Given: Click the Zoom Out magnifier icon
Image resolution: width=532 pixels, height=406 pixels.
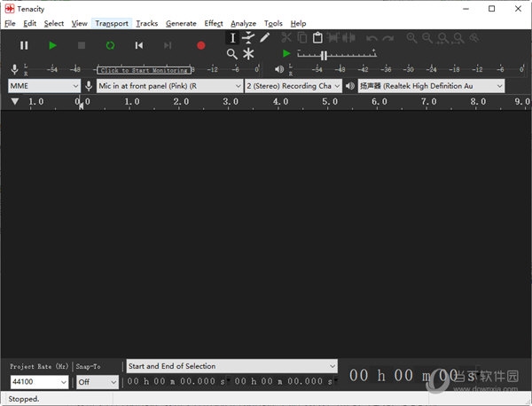Looking at the screenshot, I should click(427, 38).
